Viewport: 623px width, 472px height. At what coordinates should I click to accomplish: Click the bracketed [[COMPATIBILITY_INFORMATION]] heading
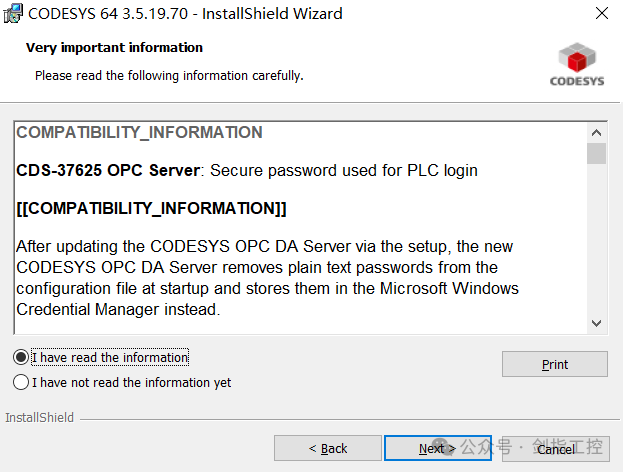pyautogui.click(x=152, y=208)
